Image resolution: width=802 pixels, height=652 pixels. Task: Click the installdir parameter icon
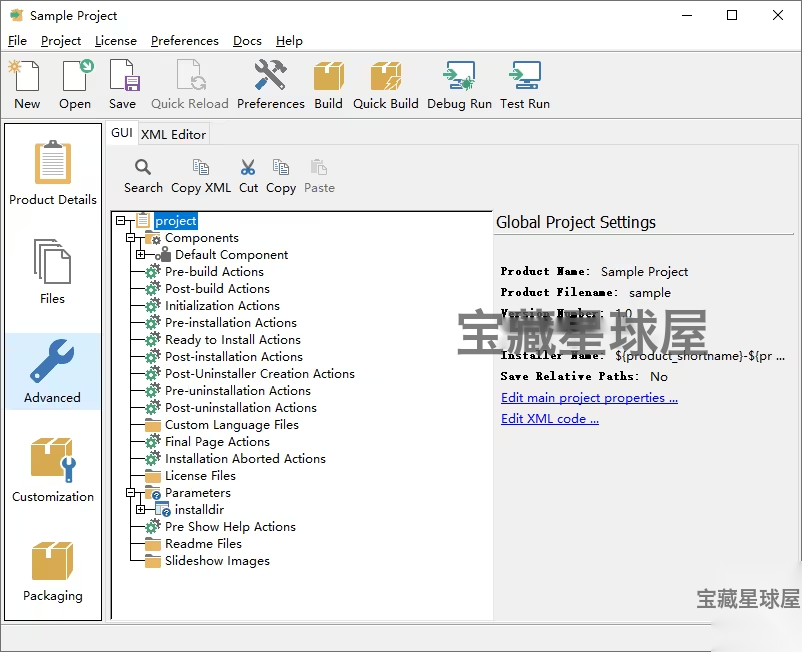(163, 509)
